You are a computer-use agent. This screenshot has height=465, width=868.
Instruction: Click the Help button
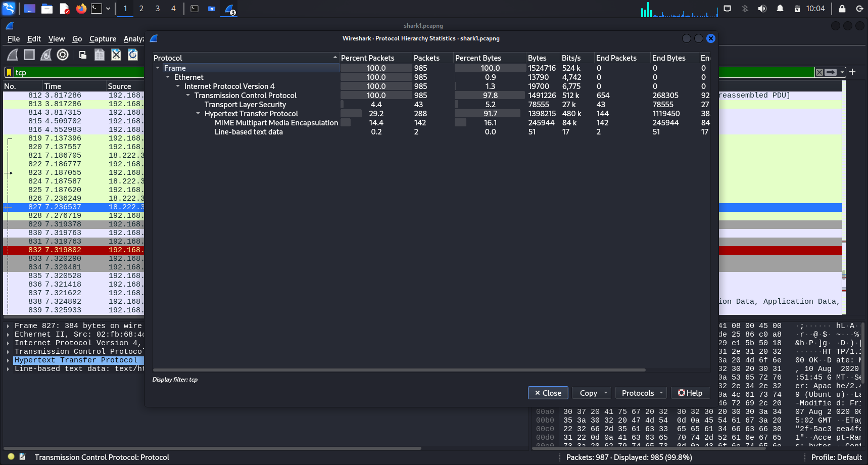pyautogui.click(x=690, y=393)
